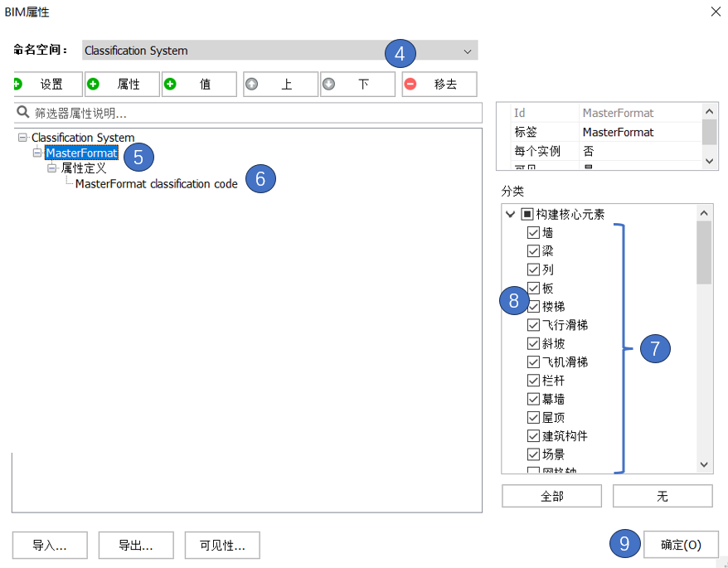Click the 值 add button
The height and width of the screenshot is (568, 728).
(x=199, y=84)
